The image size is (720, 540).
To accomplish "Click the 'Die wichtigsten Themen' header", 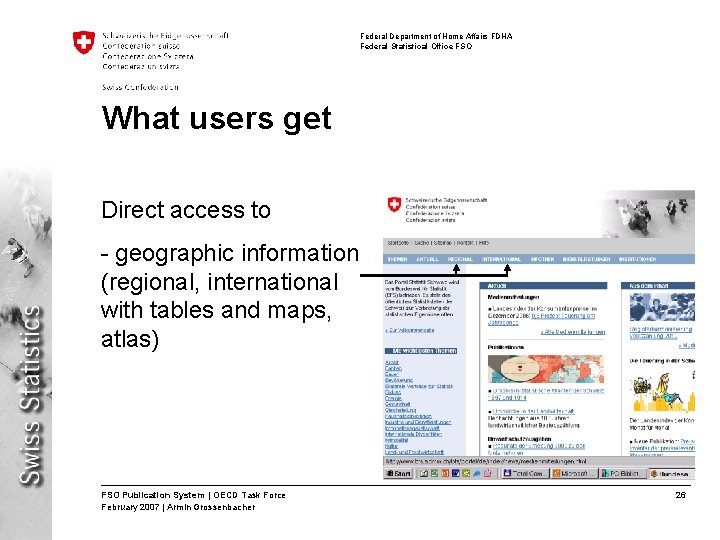I will pos(421,350).
